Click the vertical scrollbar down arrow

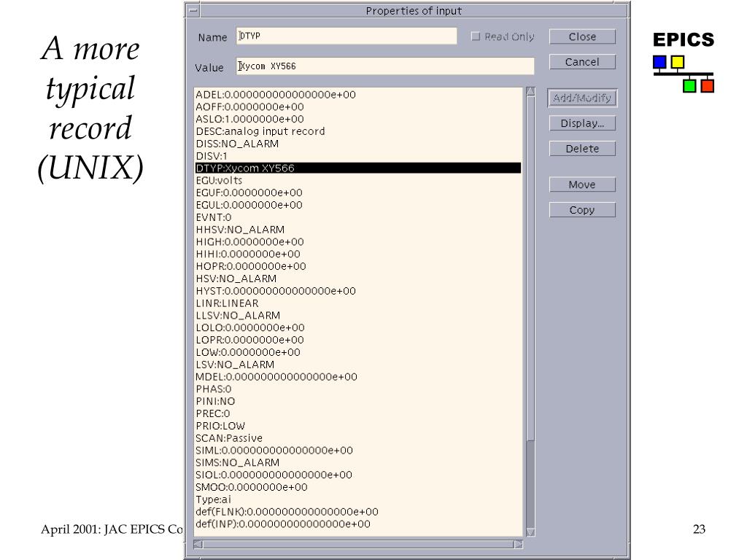[530, 532]
